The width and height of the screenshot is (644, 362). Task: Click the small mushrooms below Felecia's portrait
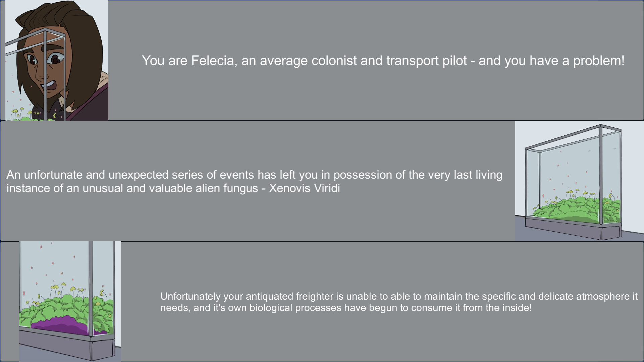[30, 115]
